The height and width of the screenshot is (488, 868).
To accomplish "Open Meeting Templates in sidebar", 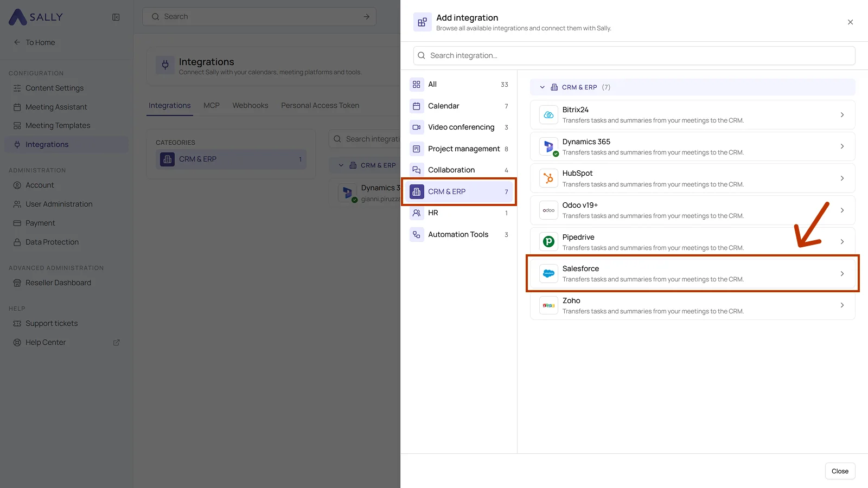I will tap(66, 126).
